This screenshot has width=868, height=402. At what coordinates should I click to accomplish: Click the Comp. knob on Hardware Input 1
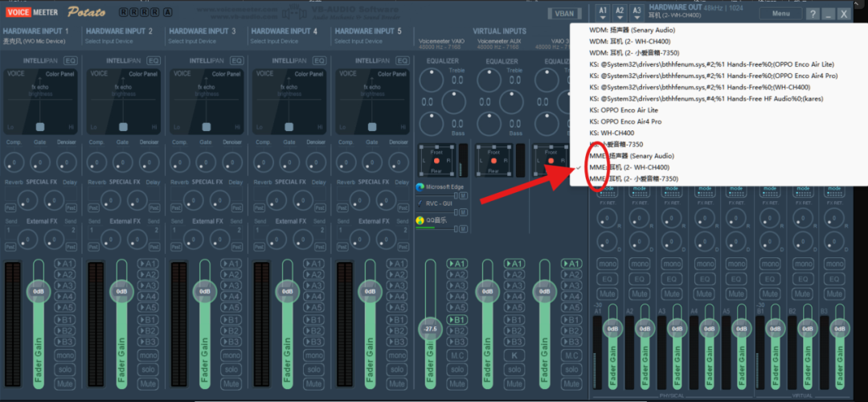tap(14, 162)
